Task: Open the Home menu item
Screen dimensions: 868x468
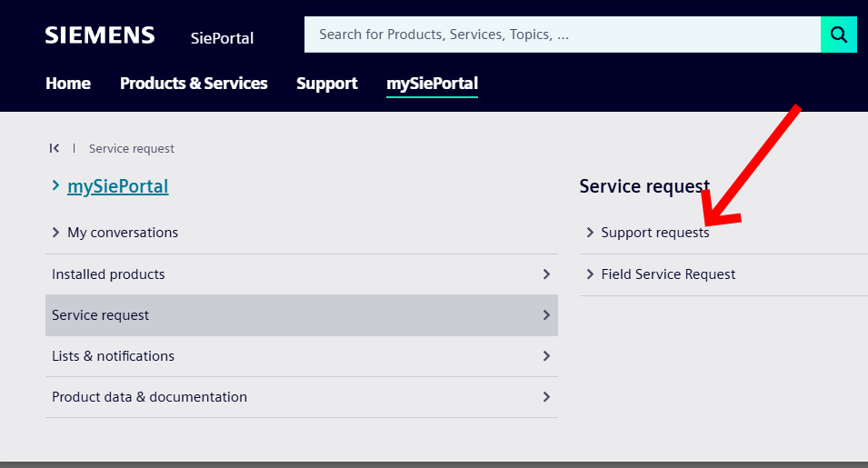Action: 68,84
